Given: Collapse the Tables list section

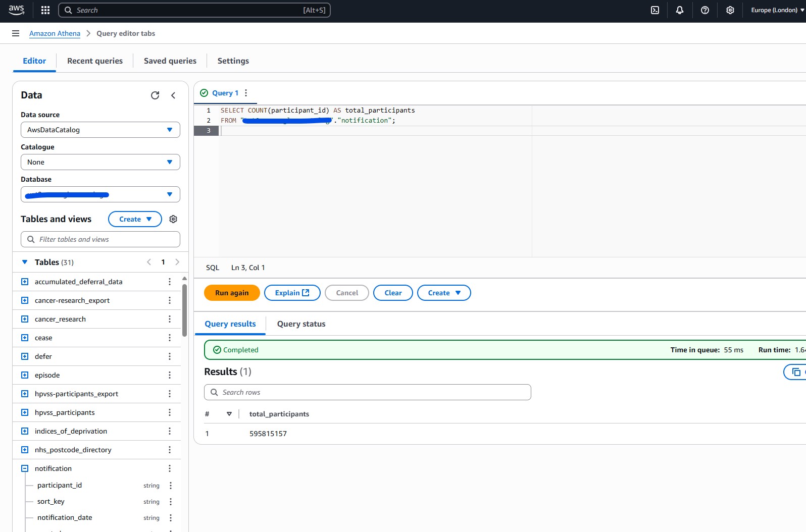Looking at the screenshot, I should point(25,262).
